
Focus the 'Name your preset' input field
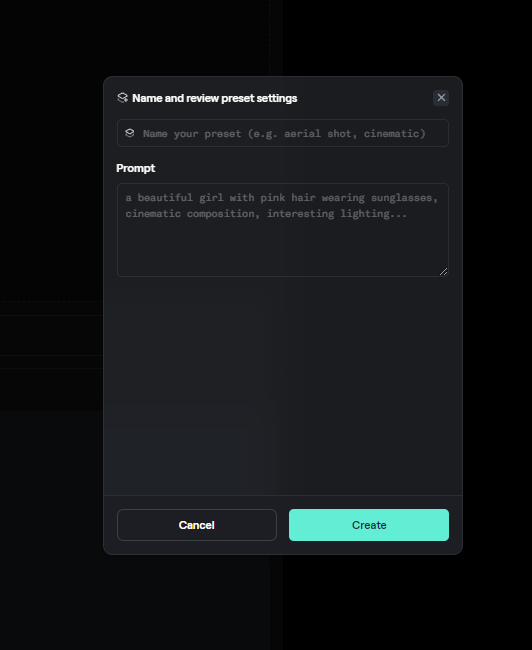(283, 133)
